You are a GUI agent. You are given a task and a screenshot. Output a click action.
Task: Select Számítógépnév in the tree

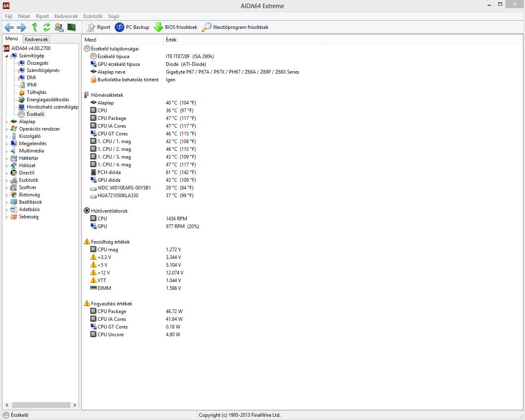(43, 70)
